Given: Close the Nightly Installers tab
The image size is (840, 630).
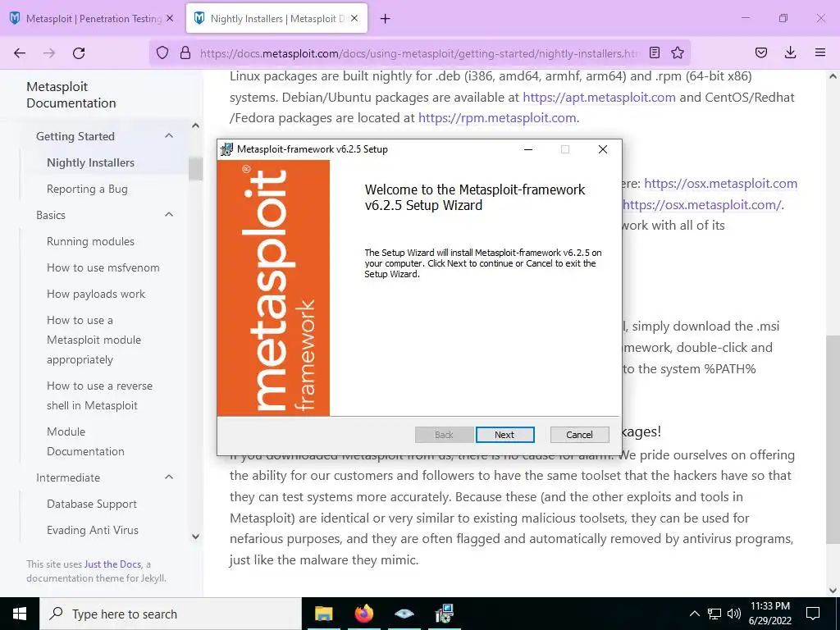Looking at the screenshot, I should tap(354, 18).
